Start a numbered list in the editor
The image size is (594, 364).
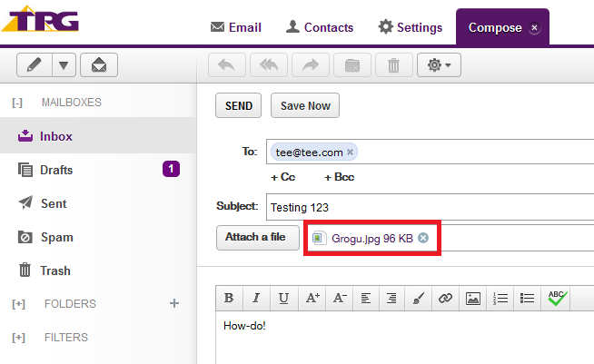coord(499,298)
